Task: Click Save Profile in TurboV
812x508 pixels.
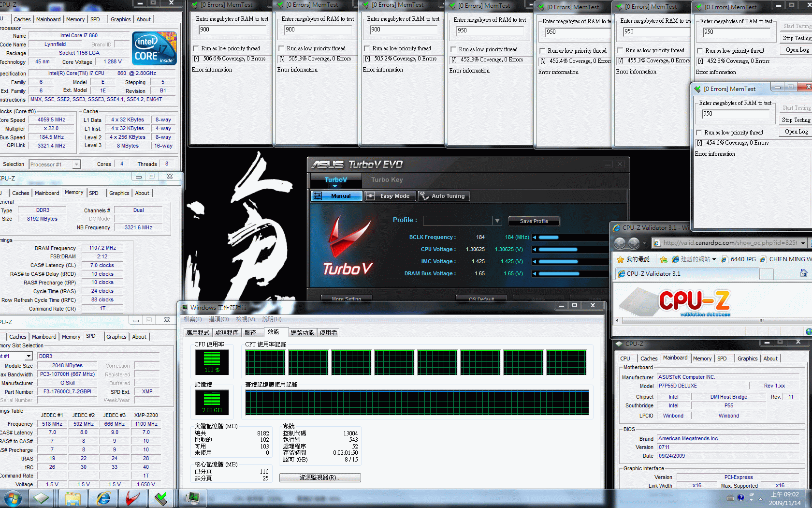Action: 534,221
